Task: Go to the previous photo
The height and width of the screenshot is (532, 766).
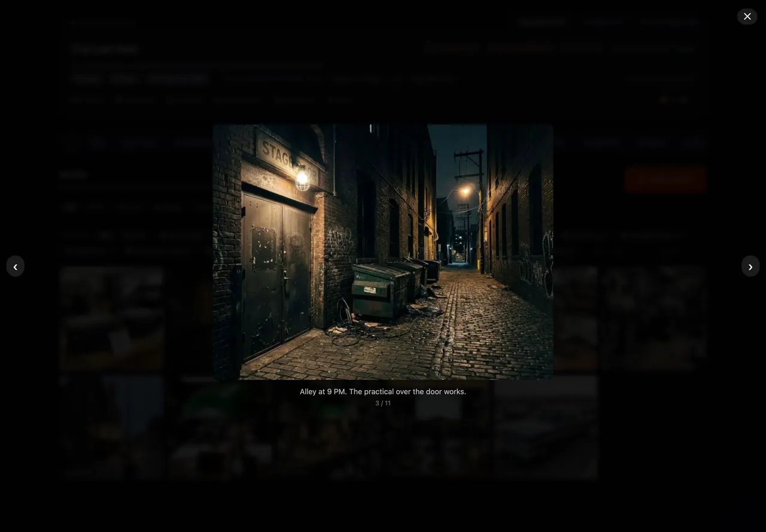Action: click(16, 266)
